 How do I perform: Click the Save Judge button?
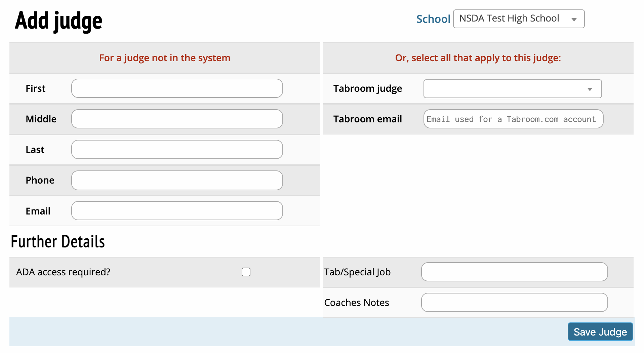600,332
